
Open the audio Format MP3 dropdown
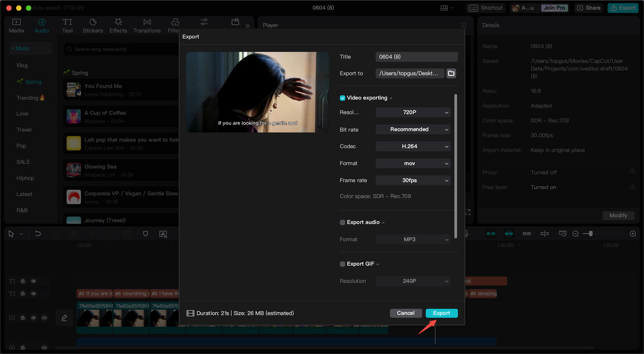pyautogui.click(x=413, y=239)
